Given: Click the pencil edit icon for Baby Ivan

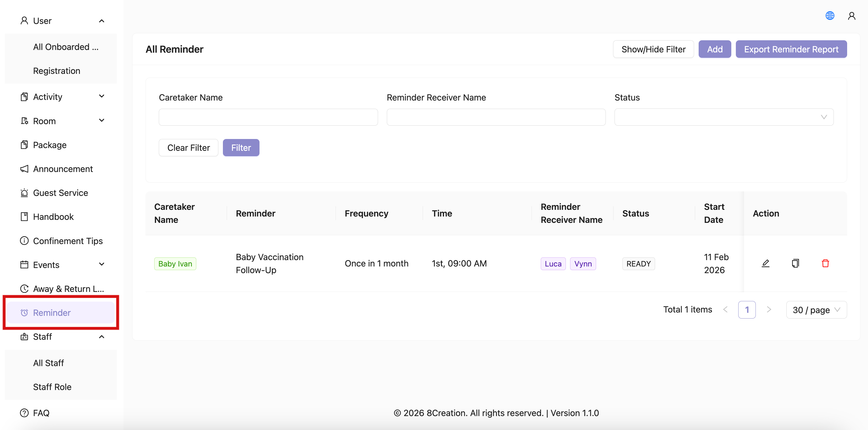Looking at the screenshot, I should 765,263.
